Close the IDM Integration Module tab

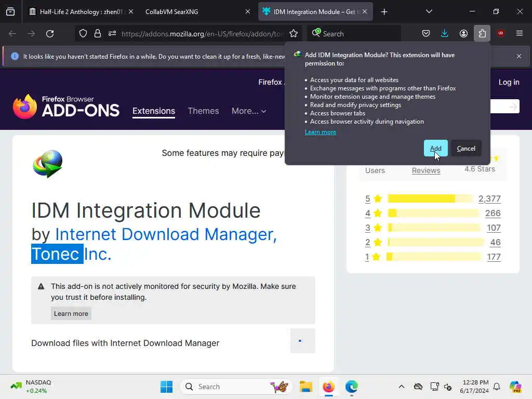(365, 11)
